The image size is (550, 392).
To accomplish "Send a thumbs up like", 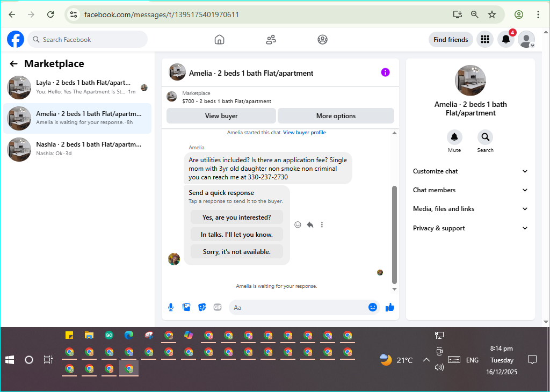I will (x=390, y=308).
